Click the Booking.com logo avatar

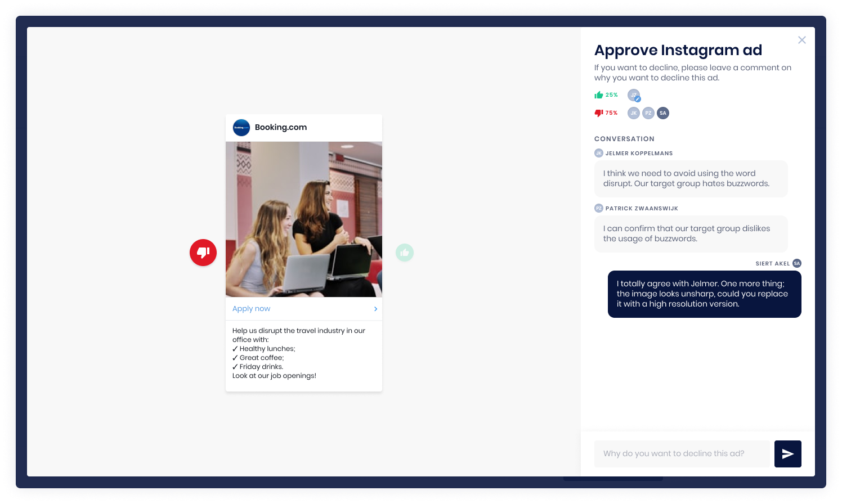[x=241, y=128]
